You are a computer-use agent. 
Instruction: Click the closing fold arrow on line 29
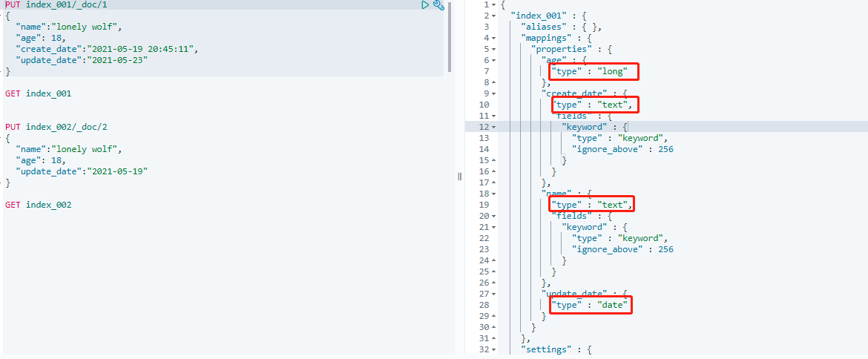pos(494,316)
